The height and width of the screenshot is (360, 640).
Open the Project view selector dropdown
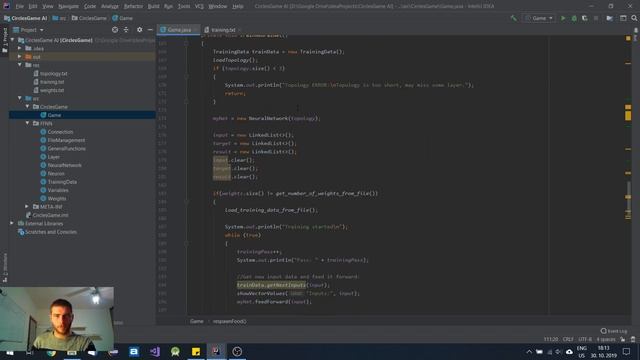tap(28, 30)
